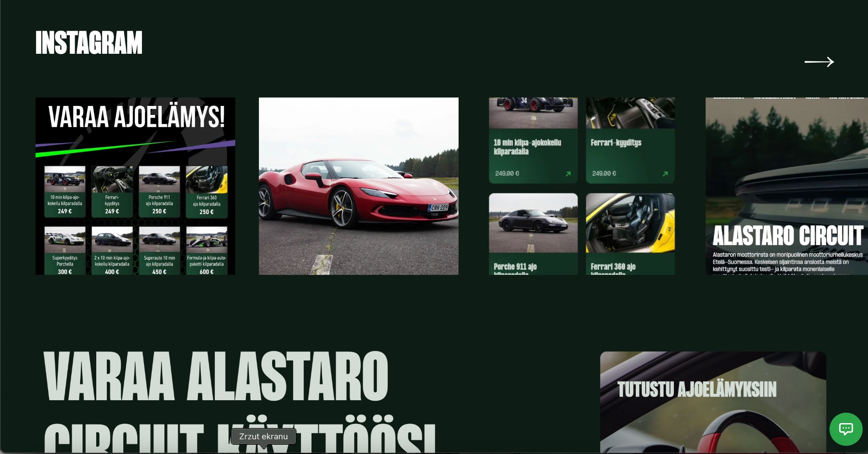Open the product grid Instagram post
Screen dimensions: 868x454
click(x=582, y=185)
